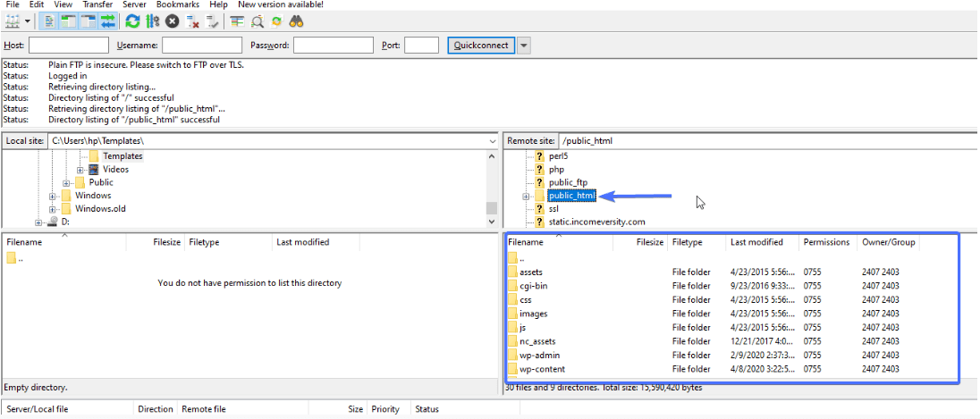Toggle directory comparison
980x419 pixels.
257,21
